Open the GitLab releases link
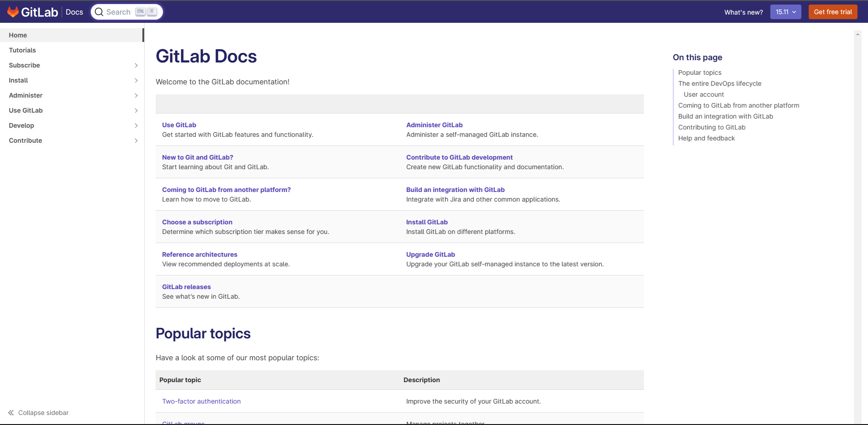 (x=187, y=287)
